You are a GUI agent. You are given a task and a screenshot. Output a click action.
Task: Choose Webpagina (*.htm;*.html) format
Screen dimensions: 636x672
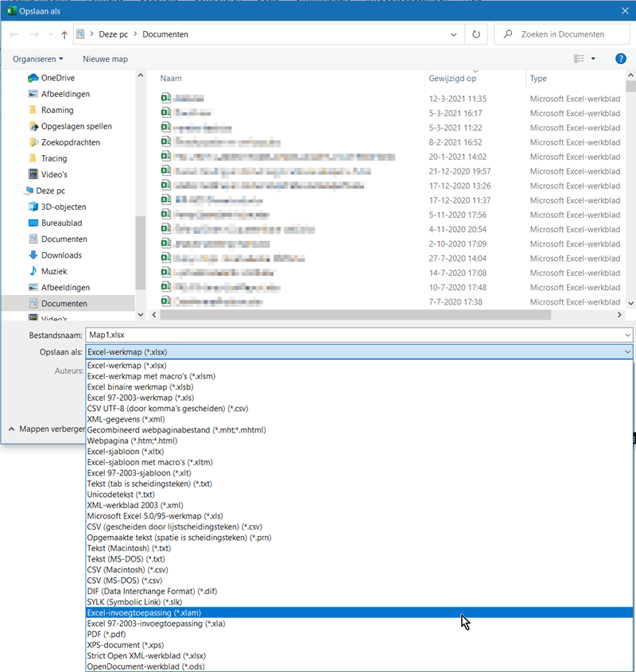[x=132, y=441]
